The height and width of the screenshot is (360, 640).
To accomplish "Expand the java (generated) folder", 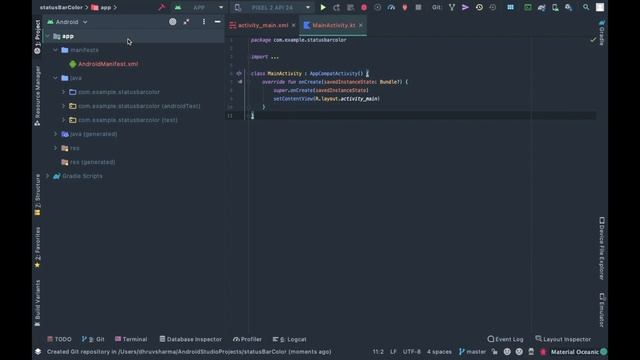I will click(x=56, y=134).
